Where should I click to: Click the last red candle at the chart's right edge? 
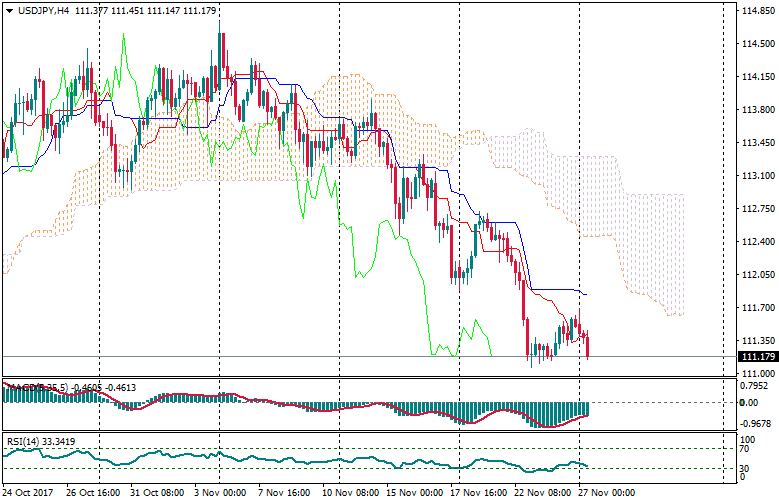click(587, 346)
